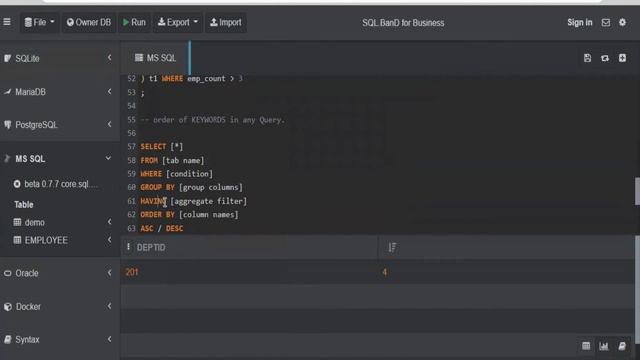Click the result cell value 4
This screenshot has width=640, height=360.
[x=384, y=272]
